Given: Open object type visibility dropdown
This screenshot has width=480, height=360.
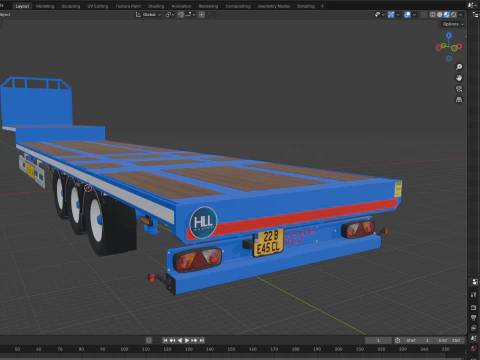Looking at the screenshot, I should (379, 15).
